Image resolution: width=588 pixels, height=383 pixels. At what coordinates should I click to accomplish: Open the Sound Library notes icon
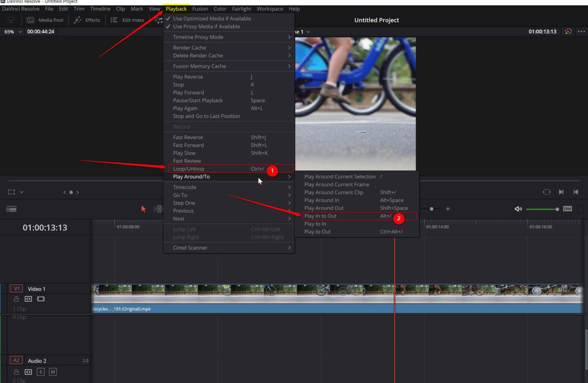[x=159, y=20]
